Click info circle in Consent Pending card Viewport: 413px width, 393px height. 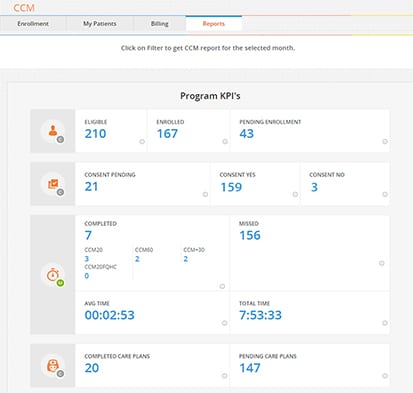(205, 194)
